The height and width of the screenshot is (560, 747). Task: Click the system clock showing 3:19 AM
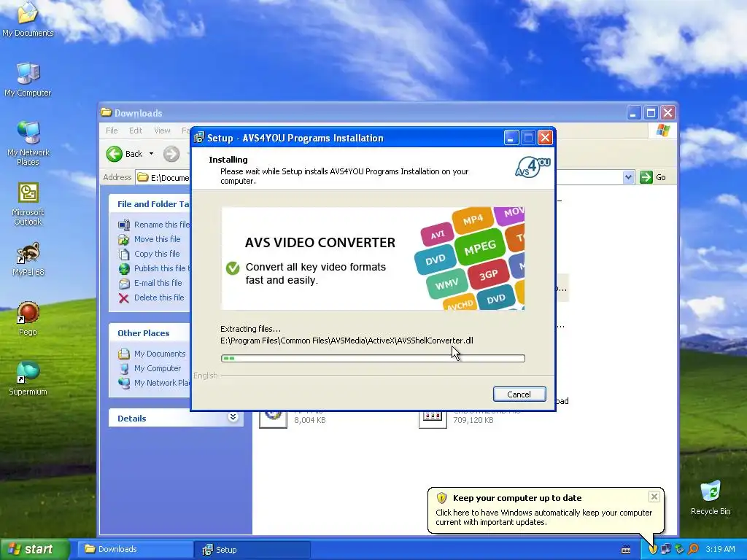(720, 549)
